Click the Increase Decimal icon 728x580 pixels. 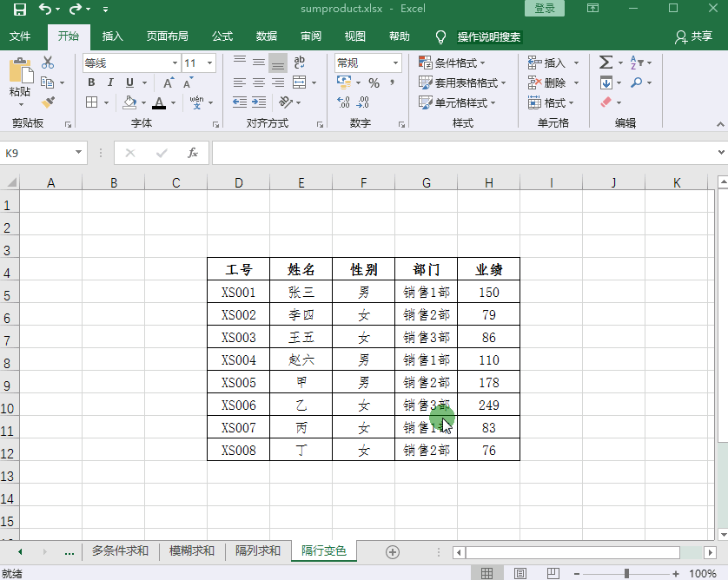coord(343,102)
